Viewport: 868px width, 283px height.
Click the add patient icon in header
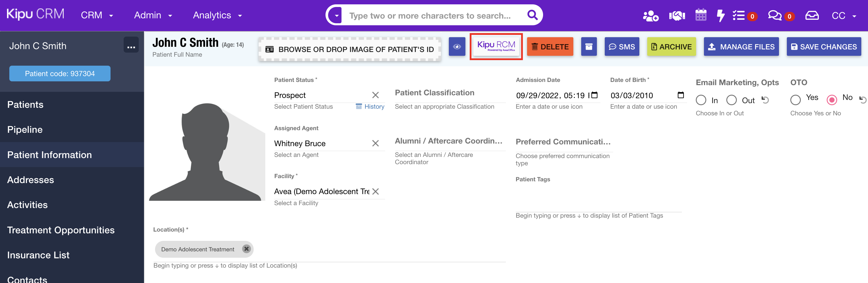click(x=650, y=16)
